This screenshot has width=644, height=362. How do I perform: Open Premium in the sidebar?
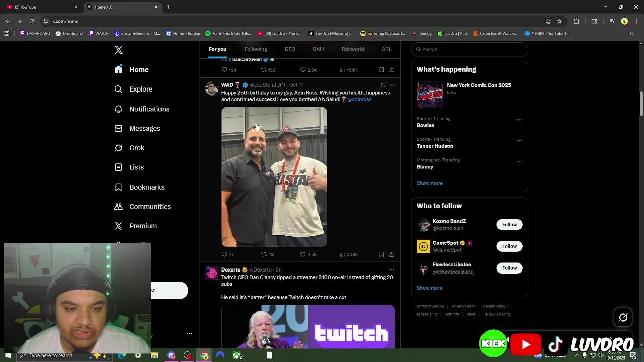(x=136, y=226)
